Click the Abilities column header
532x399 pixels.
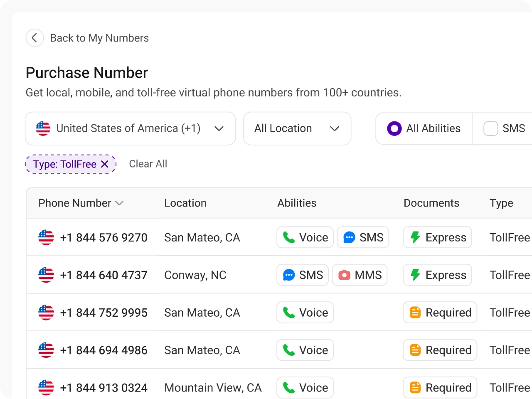pos(297,203)
